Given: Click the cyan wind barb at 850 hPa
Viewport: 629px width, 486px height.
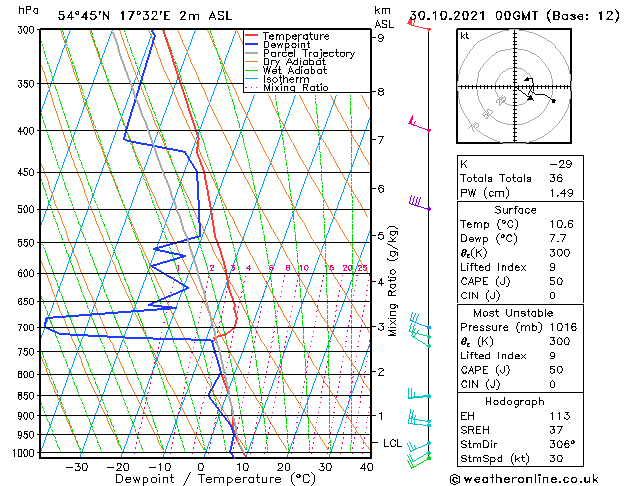Looking at the screenshot, I should tap(419, 394).
